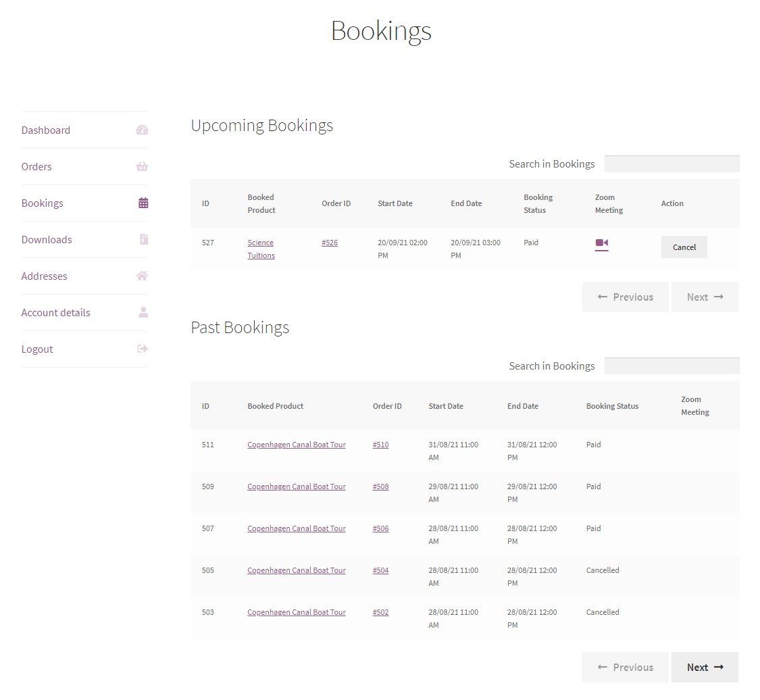
Task: Open the Zoom meeting video camera icon
Action: pos(601,244)
